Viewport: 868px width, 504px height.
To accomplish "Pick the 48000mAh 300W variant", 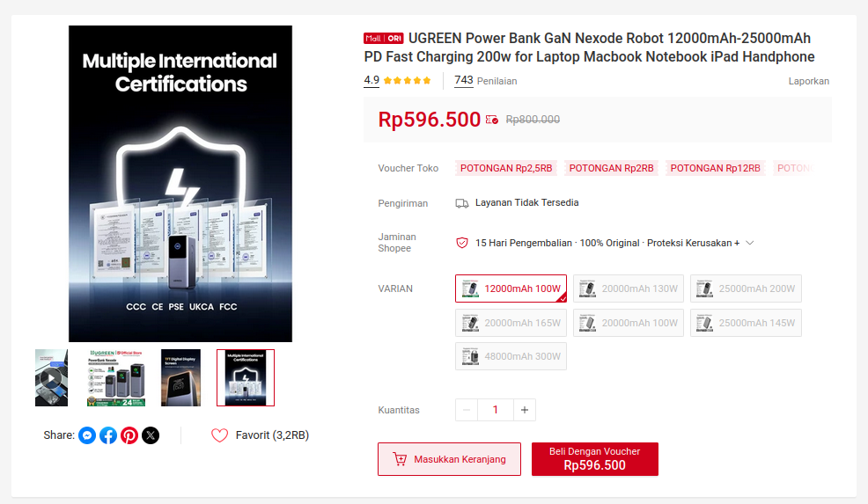I will [511, 356].
